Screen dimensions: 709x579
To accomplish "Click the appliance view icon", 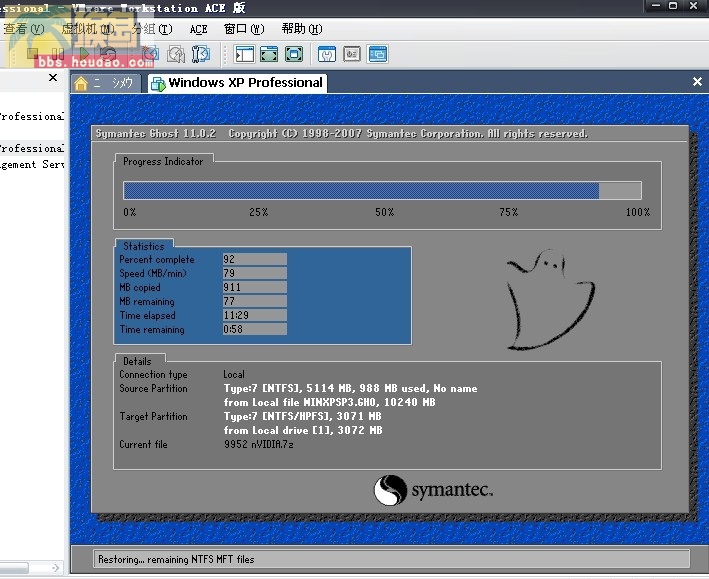I will click(352, 54).
